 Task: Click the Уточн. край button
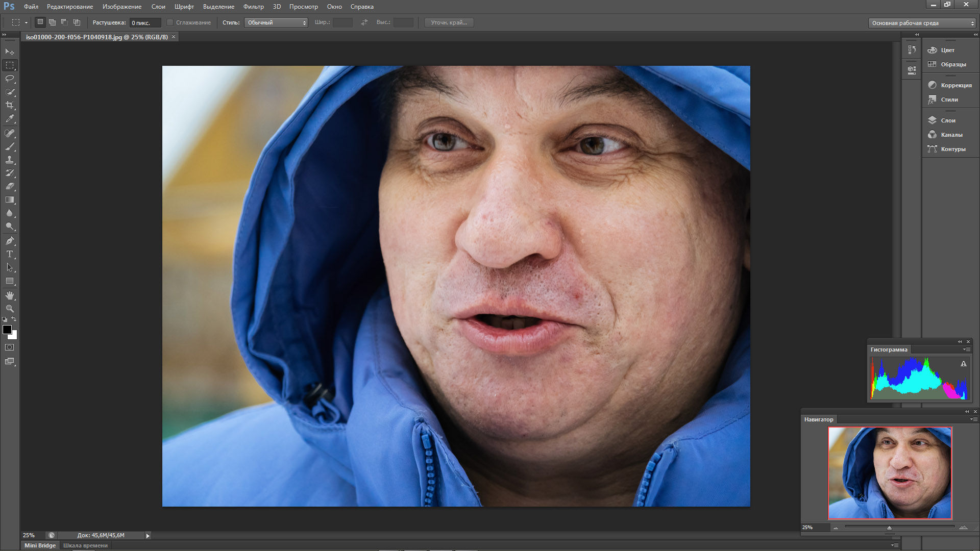tap(449, 22)
